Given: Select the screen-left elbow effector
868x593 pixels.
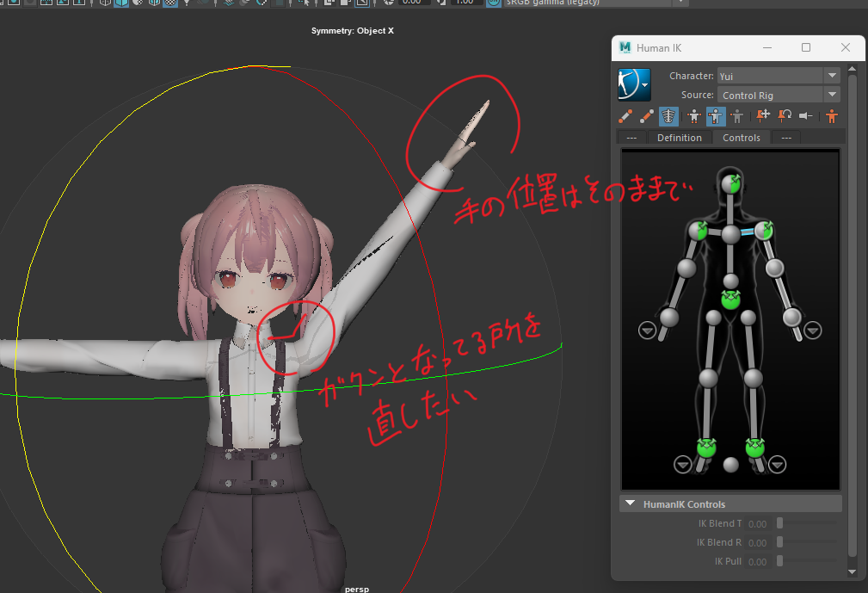Looking at the screenshot, I should coord(686,269).
